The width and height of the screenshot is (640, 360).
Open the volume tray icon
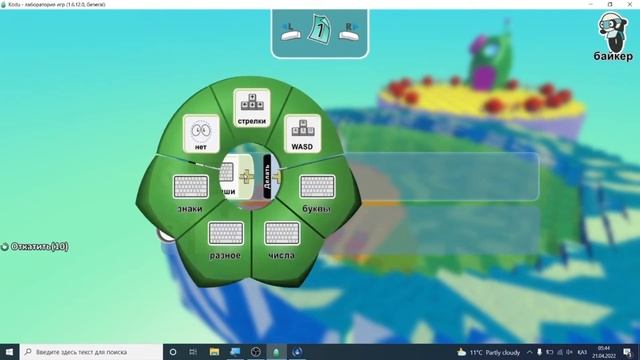pos(570,352)
